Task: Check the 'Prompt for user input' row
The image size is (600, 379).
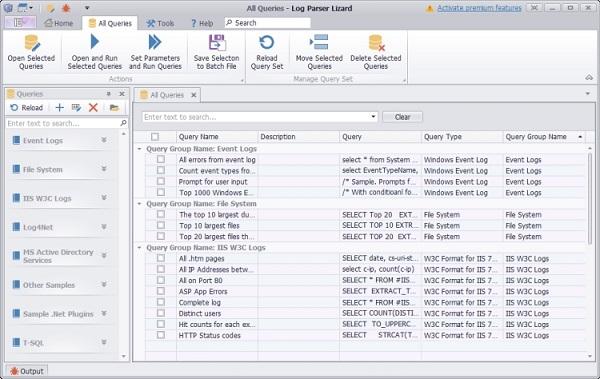Action: tap(161, 181)
